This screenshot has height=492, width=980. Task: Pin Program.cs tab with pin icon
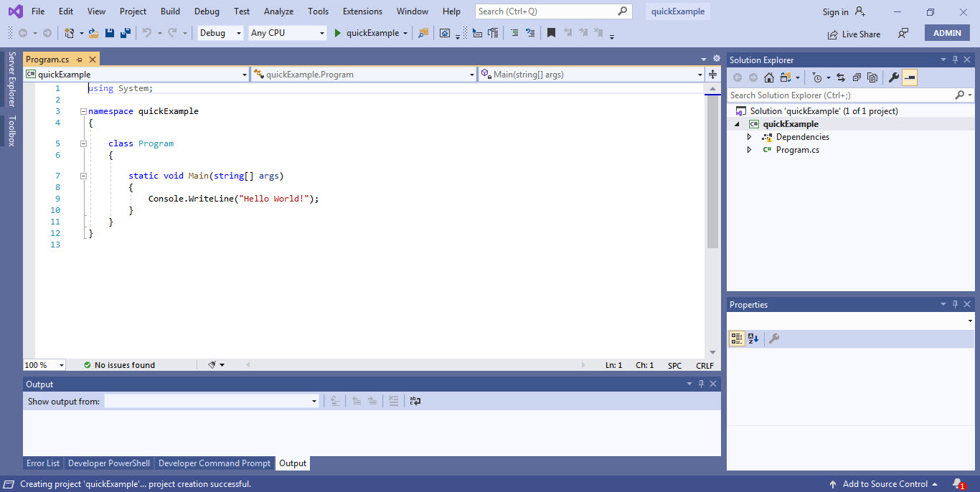coord(79,60)
